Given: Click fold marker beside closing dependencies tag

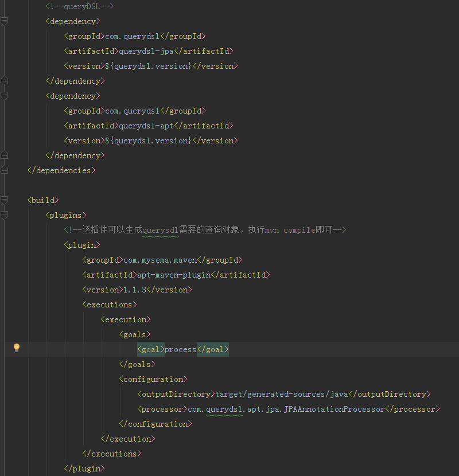Looking at the screenshot, I should (5, 170).
